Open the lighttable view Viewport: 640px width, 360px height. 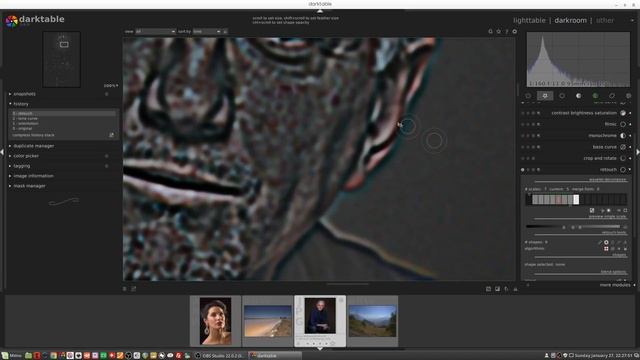tap(529, 20)
